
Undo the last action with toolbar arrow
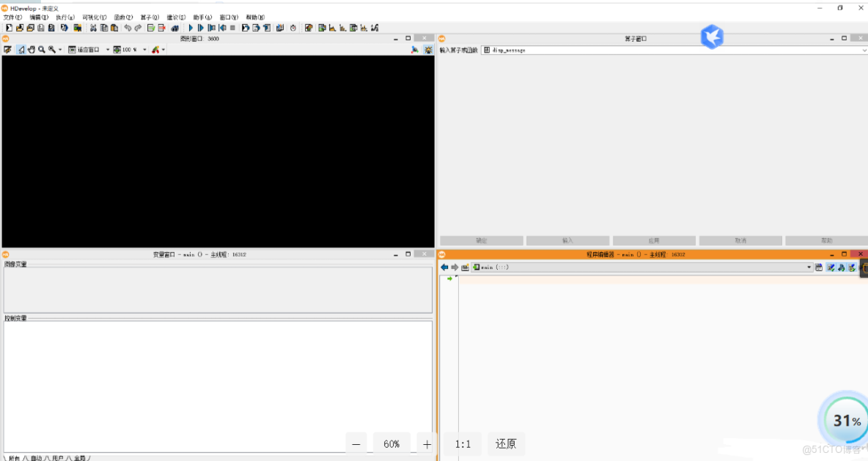pyautogui.click(x=128, y=28)
